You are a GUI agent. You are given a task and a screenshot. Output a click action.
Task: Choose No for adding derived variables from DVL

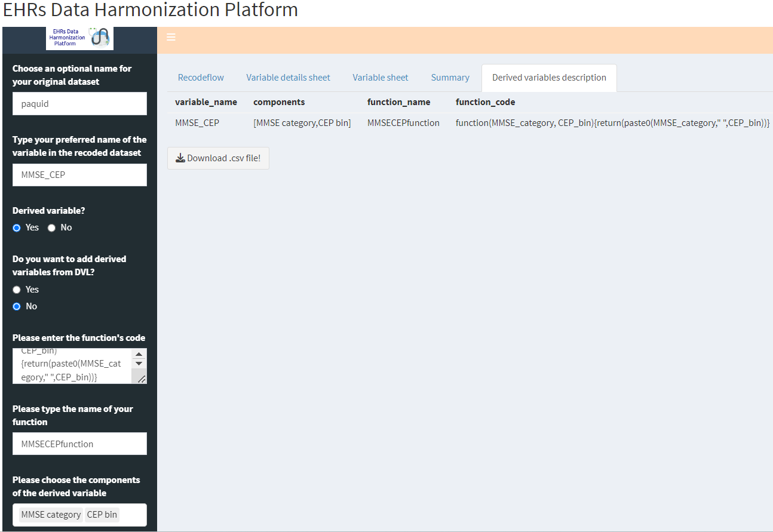point(17,306)
